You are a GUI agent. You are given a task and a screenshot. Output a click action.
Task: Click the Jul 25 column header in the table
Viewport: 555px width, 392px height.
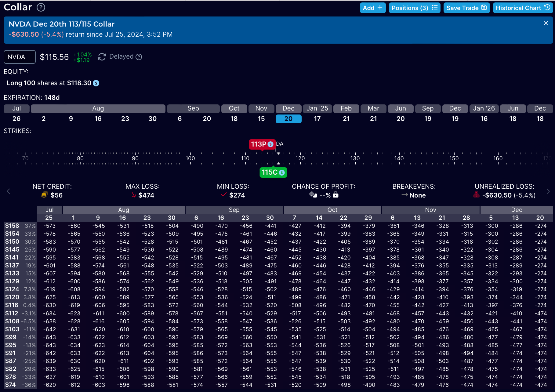[49, 218]
